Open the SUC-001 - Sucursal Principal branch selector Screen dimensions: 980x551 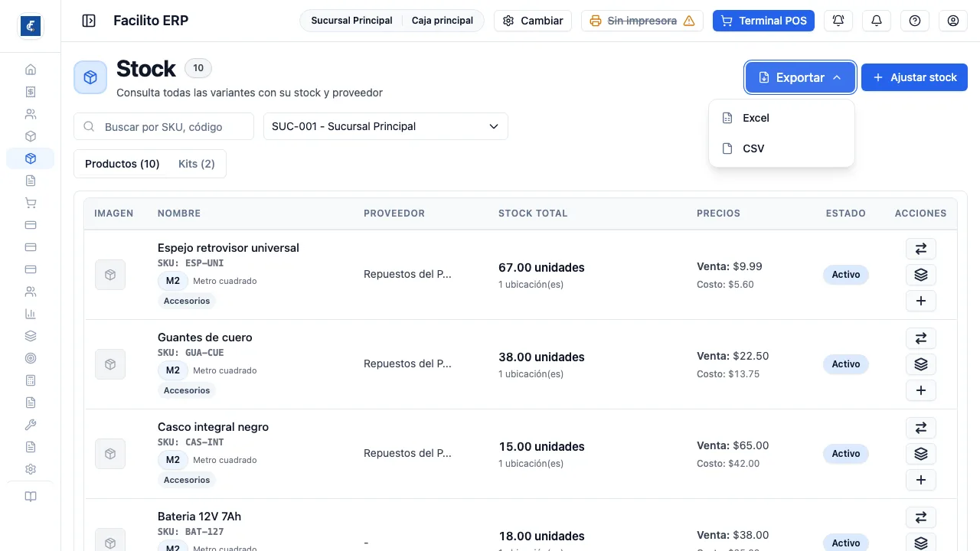(386, 126)
